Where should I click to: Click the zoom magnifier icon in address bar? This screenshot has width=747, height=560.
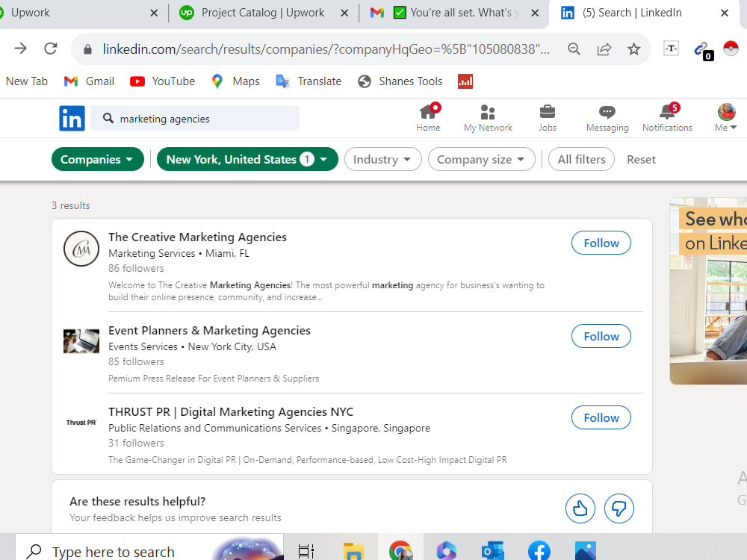pos(574,49)
